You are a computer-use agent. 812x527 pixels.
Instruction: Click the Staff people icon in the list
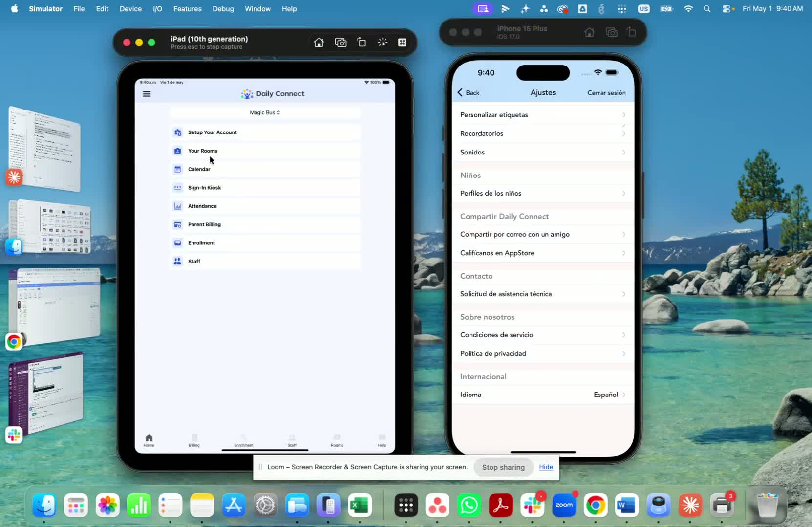pos(178,262)
